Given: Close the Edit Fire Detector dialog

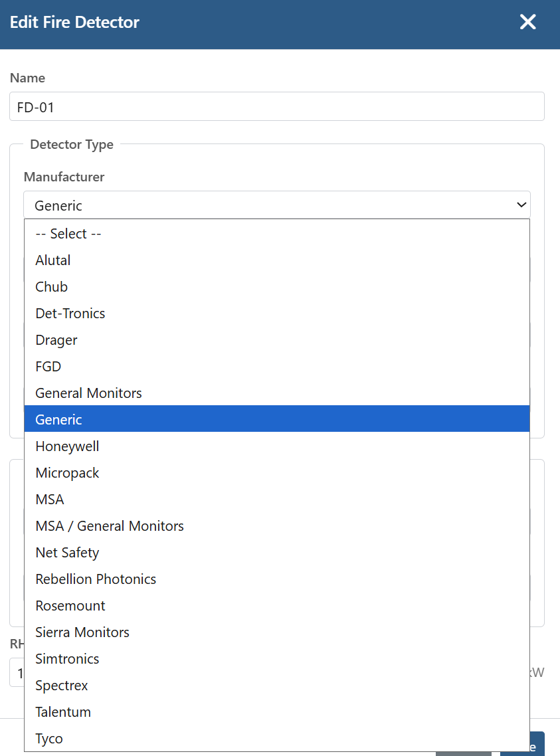Looking at the screenshot, I should (527, 22).
